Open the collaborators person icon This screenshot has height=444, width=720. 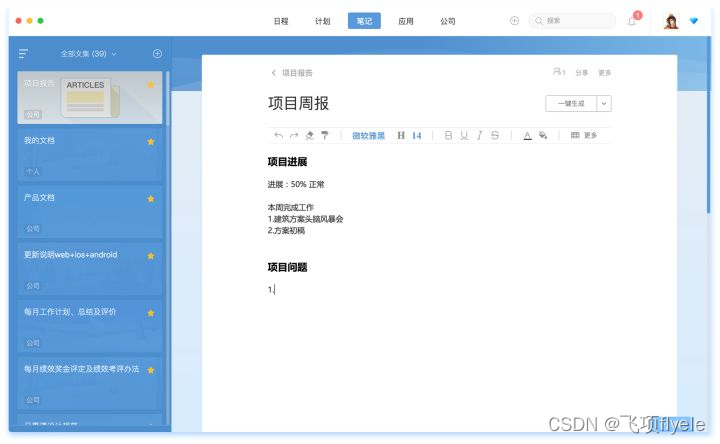(559, 72)
